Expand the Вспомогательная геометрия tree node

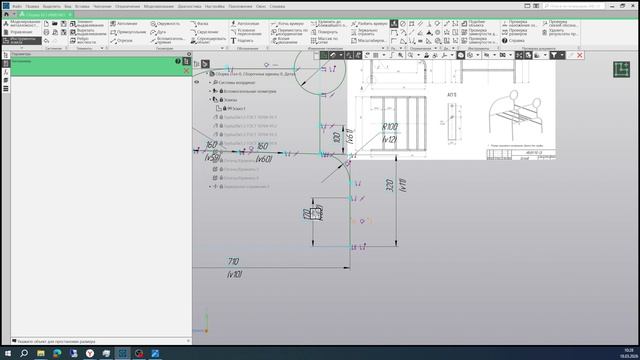[211, 91]
